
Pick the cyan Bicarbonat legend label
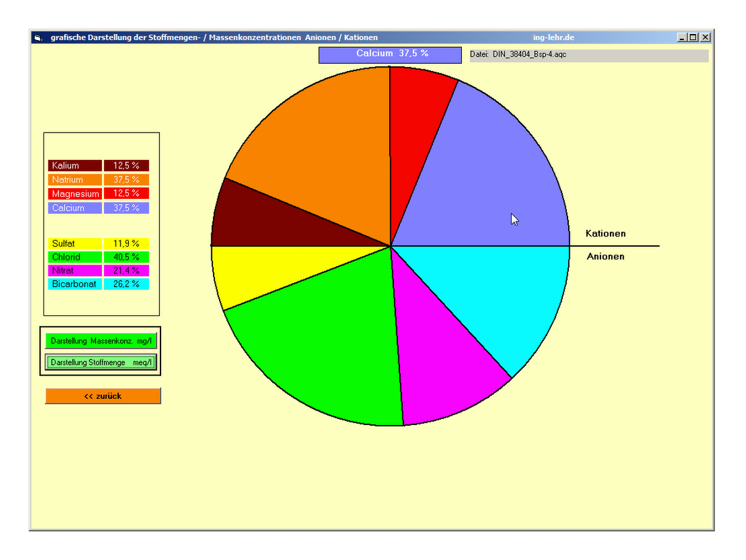click(75, 284)
